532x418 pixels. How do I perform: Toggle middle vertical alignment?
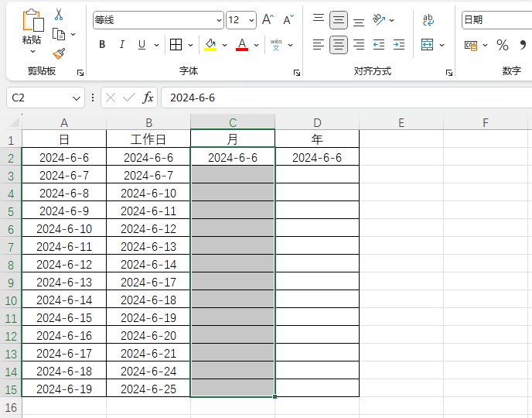[x=338, y=20]
